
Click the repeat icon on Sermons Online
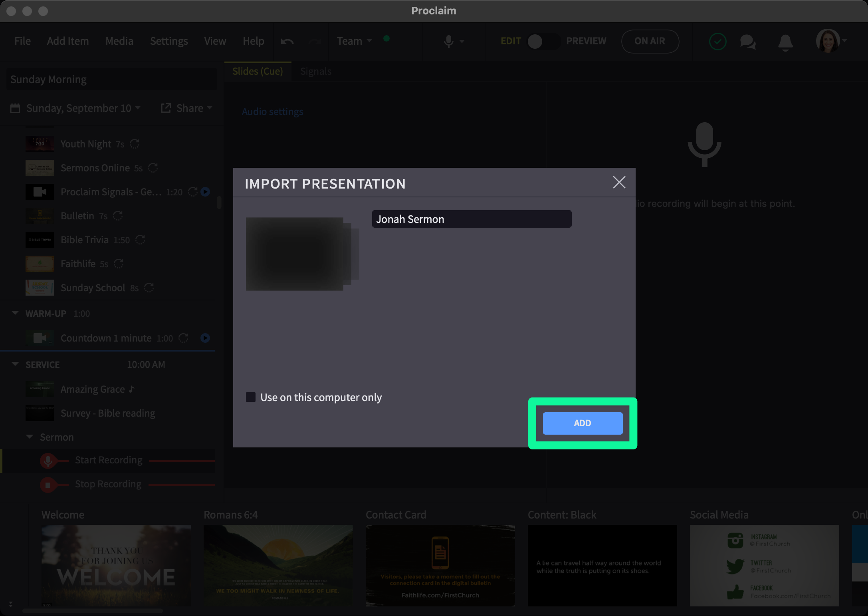(x=153, y=168)
